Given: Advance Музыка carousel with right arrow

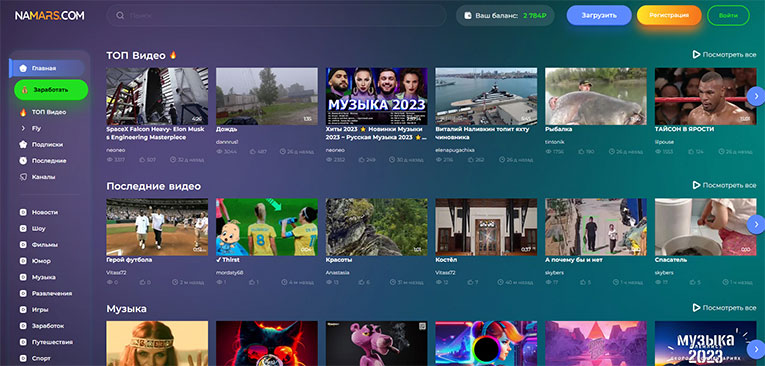Looking at the screenshot, I should pyautogui.click(x=756, y=349).
